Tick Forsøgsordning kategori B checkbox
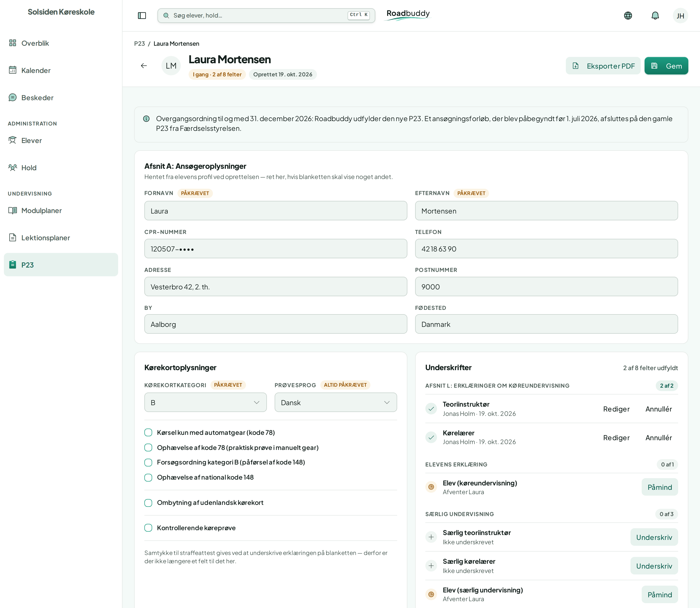 tap(148, 463)
